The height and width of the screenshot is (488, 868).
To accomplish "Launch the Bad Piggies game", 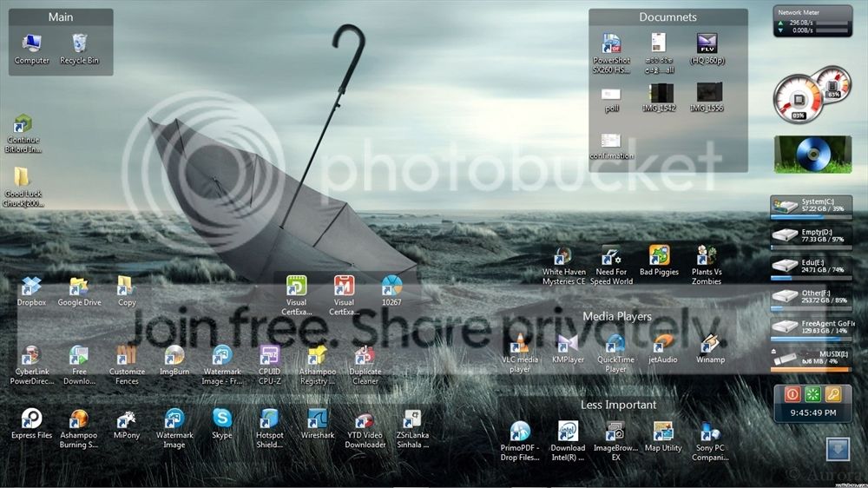I will pyautogui.click(x=659, y=260).
